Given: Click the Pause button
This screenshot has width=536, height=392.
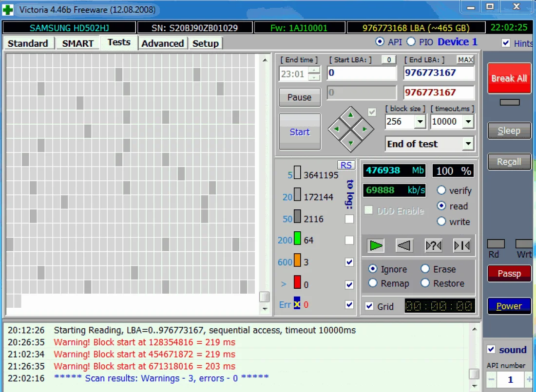Looking at the screenshot, I should pyautogui.click(x=299, y=97).
